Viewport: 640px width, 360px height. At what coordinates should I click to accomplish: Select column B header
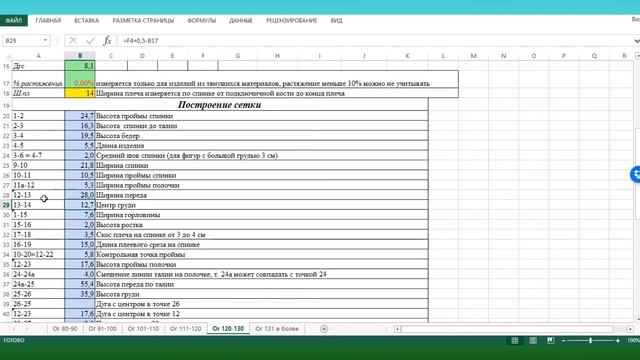coord(80,56)
